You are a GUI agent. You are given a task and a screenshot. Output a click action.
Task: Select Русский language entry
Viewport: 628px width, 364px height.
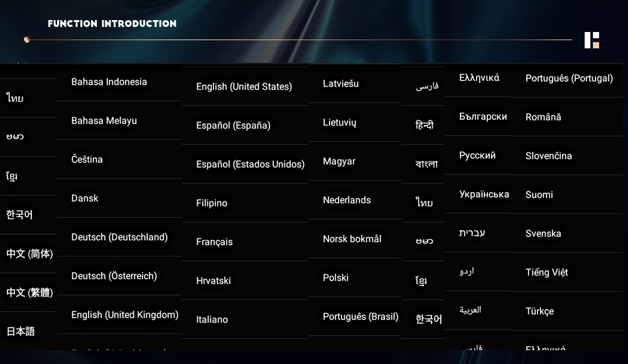pos(477,156)
